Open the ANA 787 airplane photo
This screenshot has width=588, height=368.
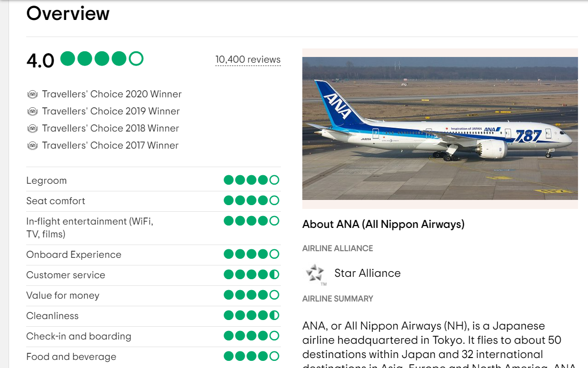pyautogui.click(x=440, y=128)
